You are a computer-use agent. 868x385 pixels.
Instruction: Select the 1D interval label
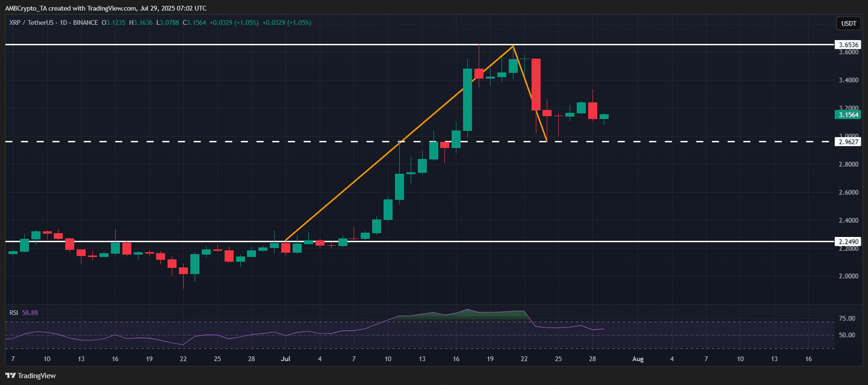point(63,23)
